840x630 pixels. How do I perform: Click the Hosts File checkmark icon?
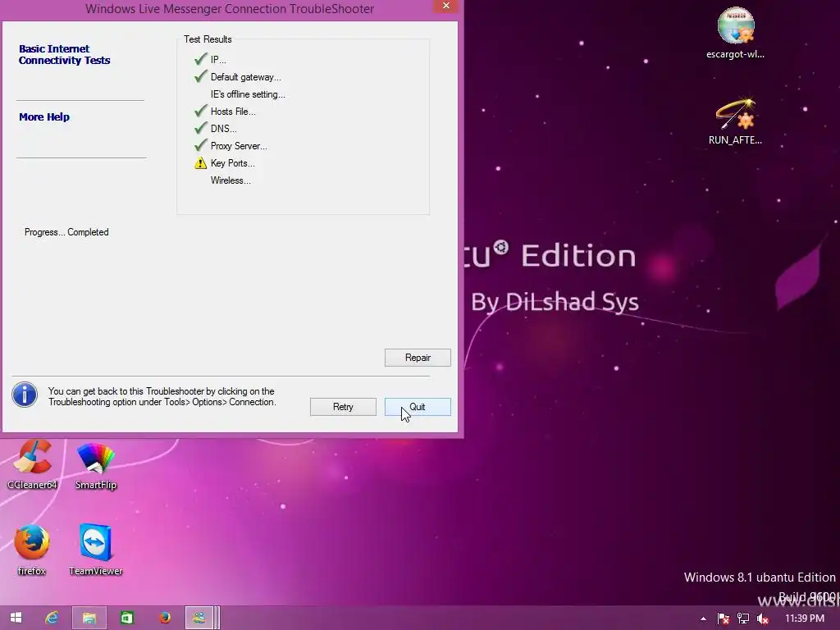200,111
